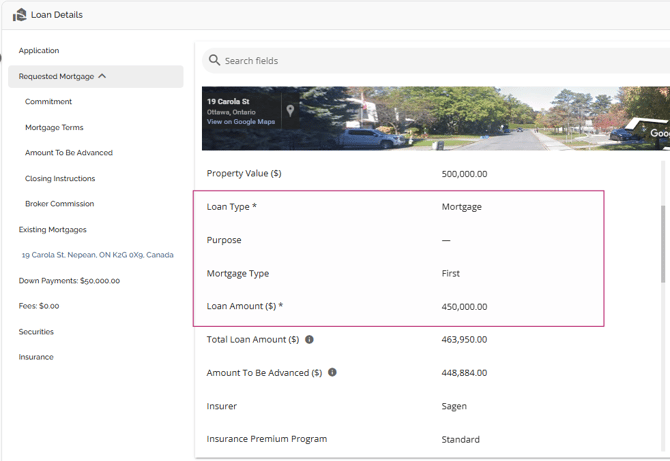Open Amount To Be Advanced sidebar item
The height and width of the screenshot is (461, 670).
tap(68, 153)
